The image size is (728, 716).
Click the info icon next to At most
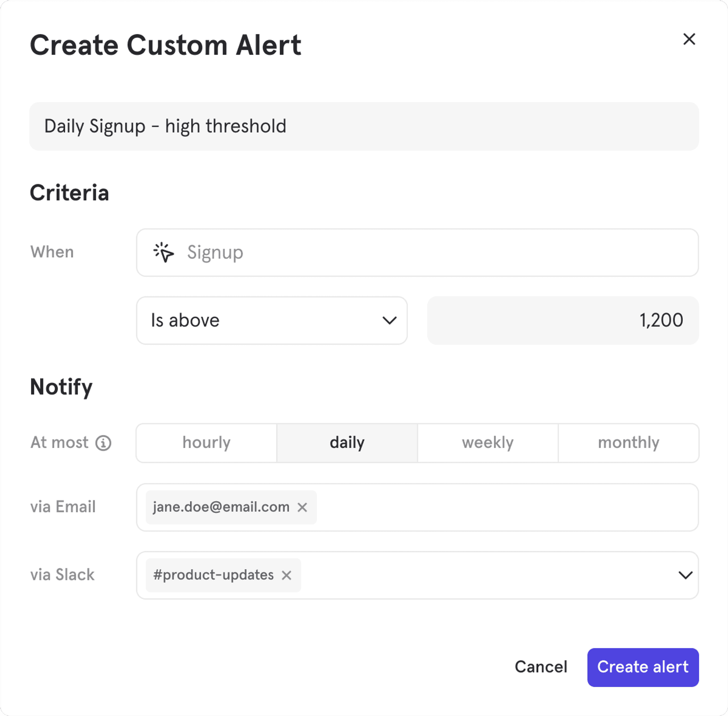coord(103,443)
